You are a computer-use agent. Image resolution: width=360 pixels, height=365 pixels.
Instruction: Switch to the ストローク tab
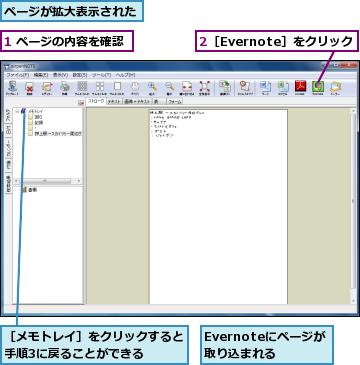96,101
